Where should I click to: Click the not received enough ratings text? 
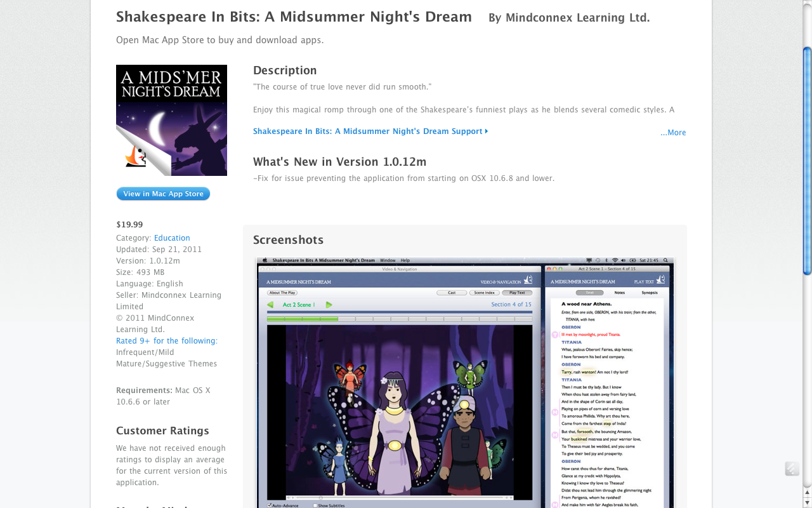(x=171, y=465)
